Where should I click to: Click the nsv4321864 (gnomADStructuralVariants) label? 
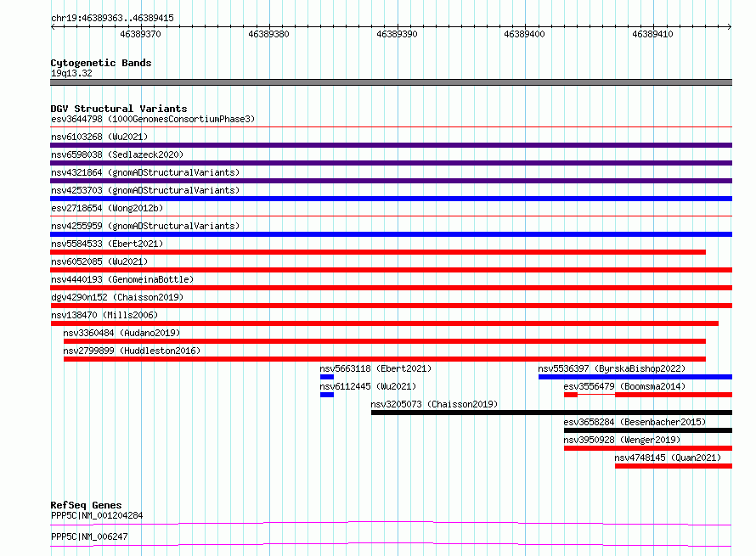point(145,172)
